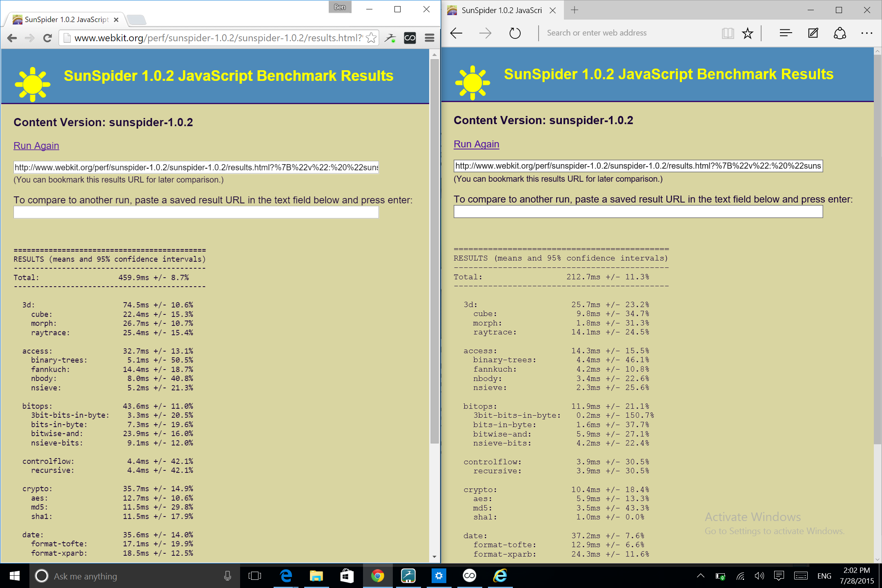The image size is (882, 588).
Task: Open Edge Reading view icon
Action: pyautogui.click(x=728, y=33)
